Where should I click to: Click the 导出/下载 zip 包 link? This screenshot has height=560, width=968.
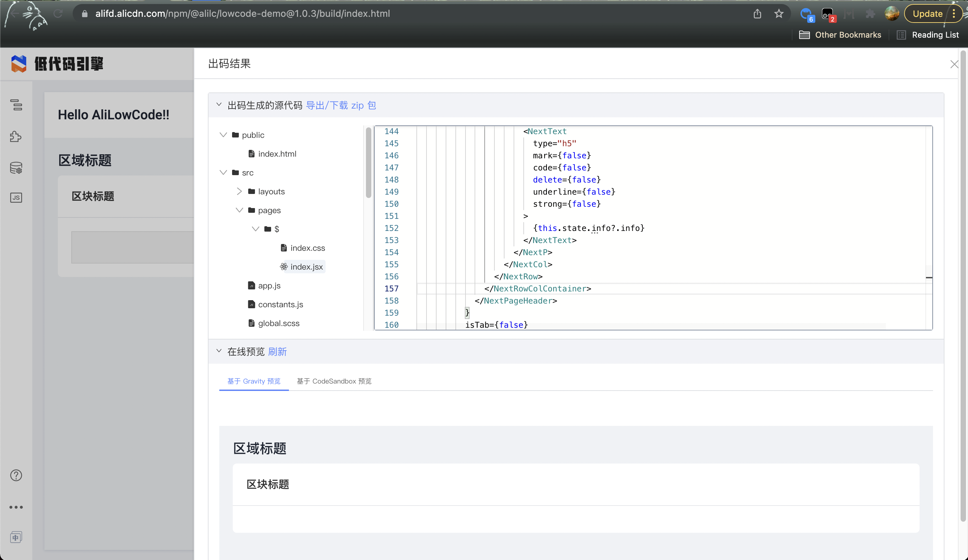(x=341, y=105)
